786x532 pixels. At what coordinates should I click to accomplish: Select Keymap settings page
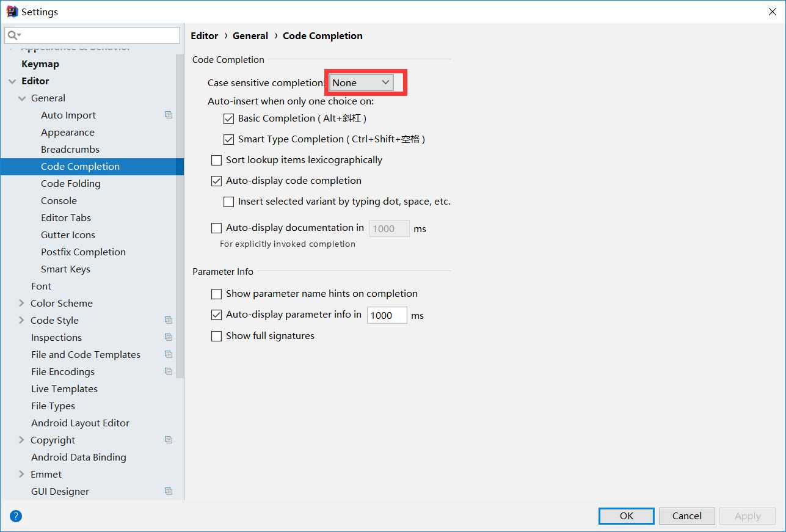(x=40, y=64)
